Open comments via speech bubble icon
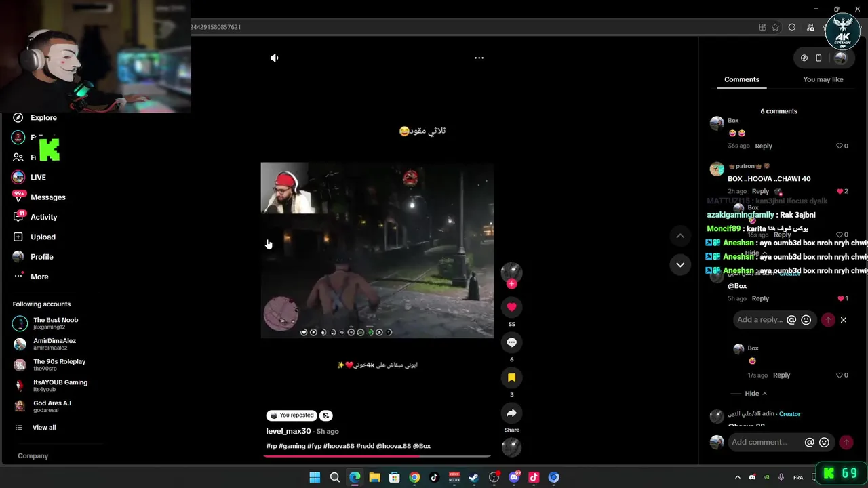The height and width of the screenshot is (488, 868). pos(511,342)
